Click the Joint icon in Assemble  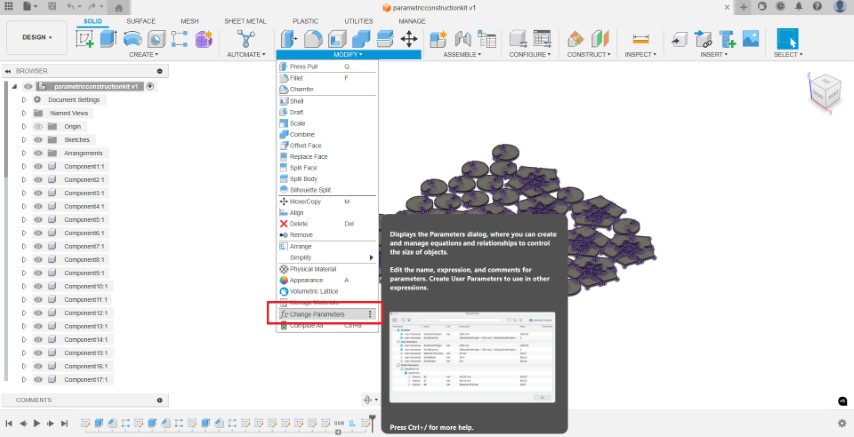(x=462, y=39)
